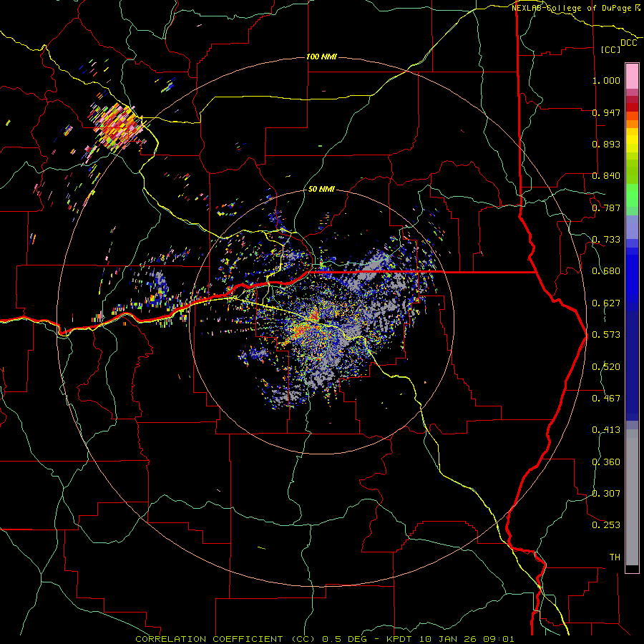Pick the pink swatch beside 1.000 on scale

tap(632, 77)
